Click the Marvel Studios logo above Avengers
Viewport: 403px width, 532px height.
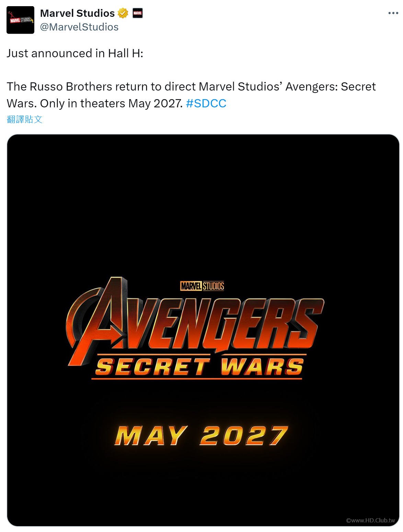pyautogui.click(x=202, y=286)
